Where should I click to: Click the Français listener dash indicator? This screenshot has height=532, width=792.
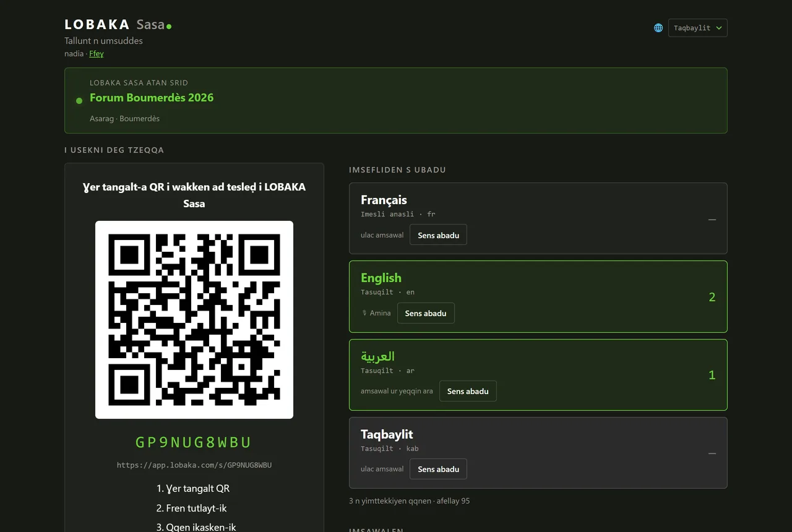coord(712,219)
